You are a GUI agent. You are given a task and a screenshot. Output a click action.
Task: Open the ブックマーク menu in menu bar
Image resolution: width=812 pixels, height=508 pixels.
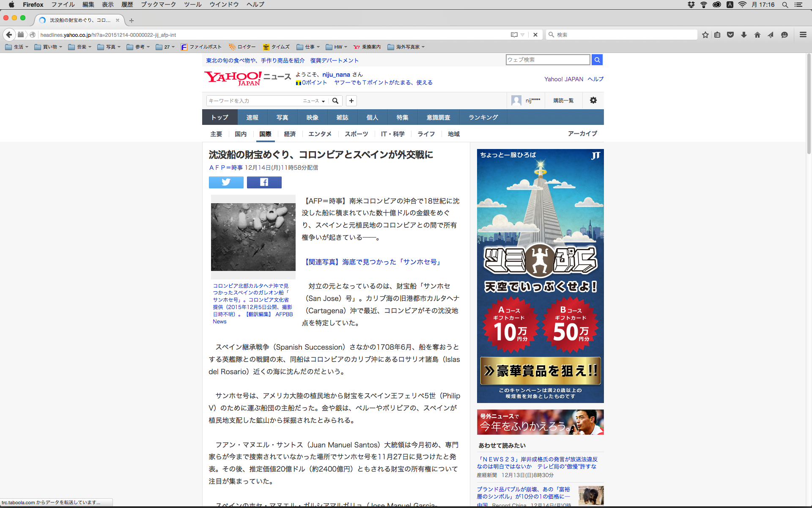(158, 5)
